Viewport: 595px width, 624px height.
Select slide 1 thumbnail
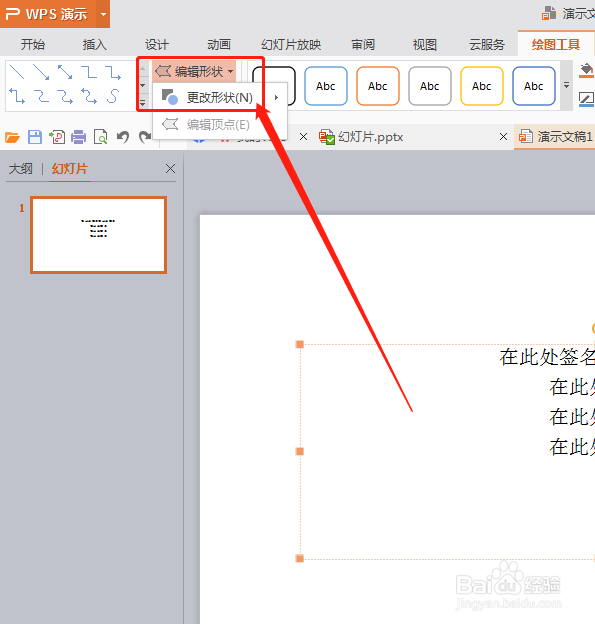(98, 235)
